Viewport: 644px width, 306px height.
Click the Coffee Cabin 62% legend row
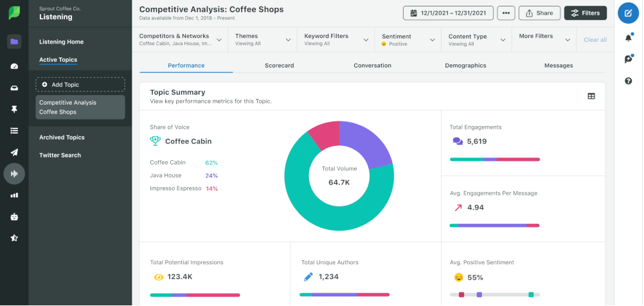pos(184,163)
